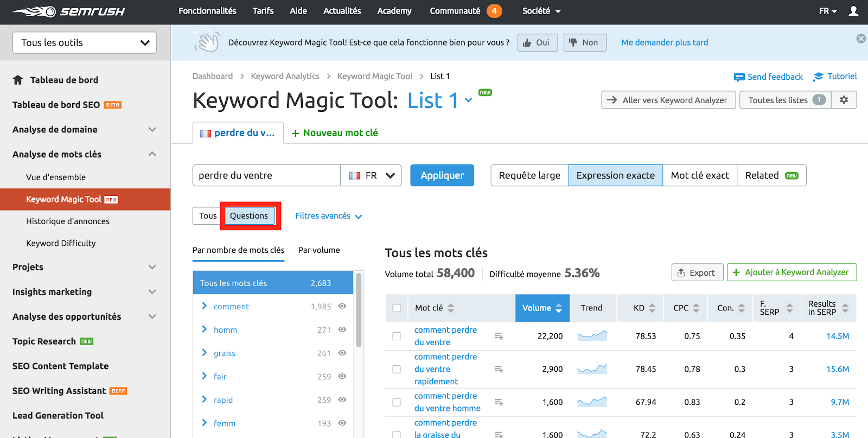Open the user account icon
868x438 pixels.
(x=853, y=11)
